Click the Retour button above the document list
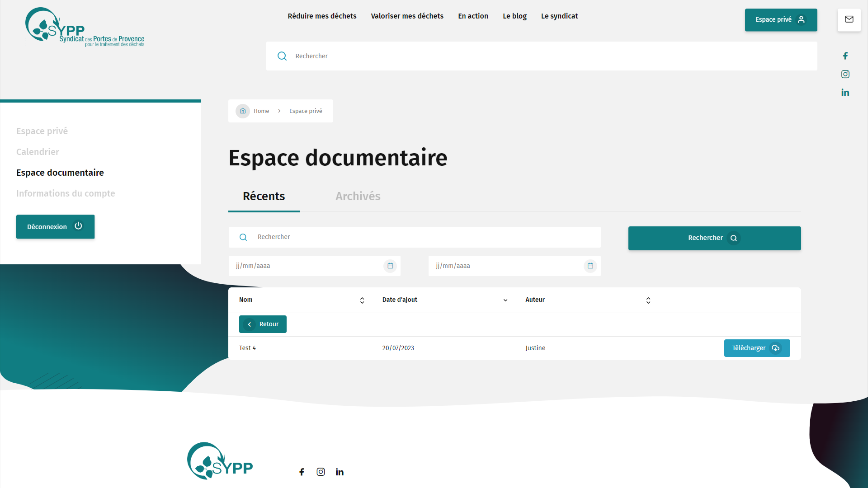Image resolution: width=868 pixels, height=488 pixels. pos(263,324)
